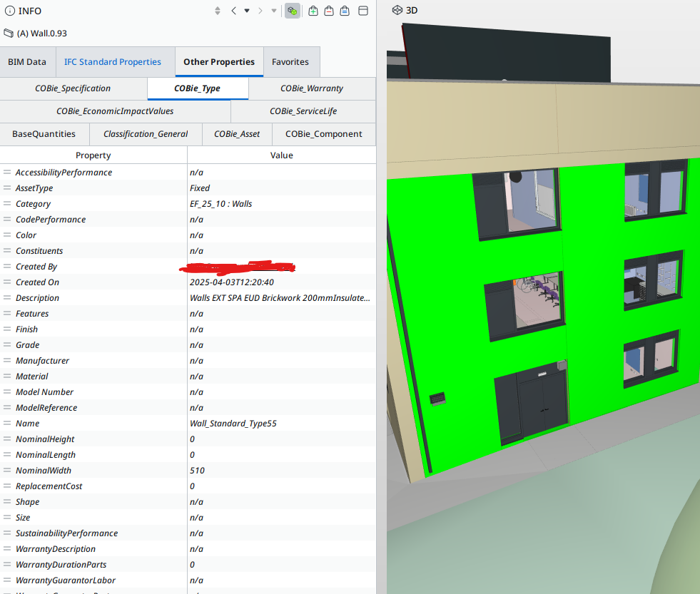Image resolution: width=700 pixels, height=594 pixels.
Task: Click the handle icon beside Category
Action: pos(7,203)
